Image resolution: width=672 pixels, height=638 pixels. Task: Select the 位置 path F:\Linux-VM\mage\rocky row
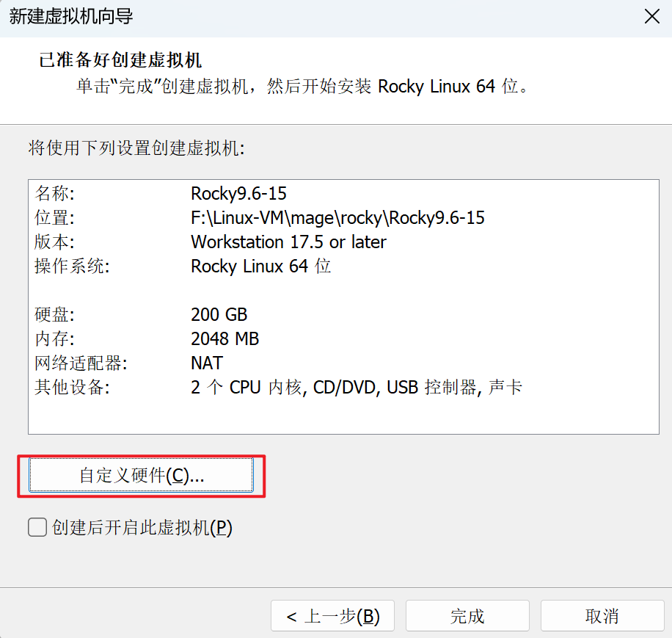(337, 218)
